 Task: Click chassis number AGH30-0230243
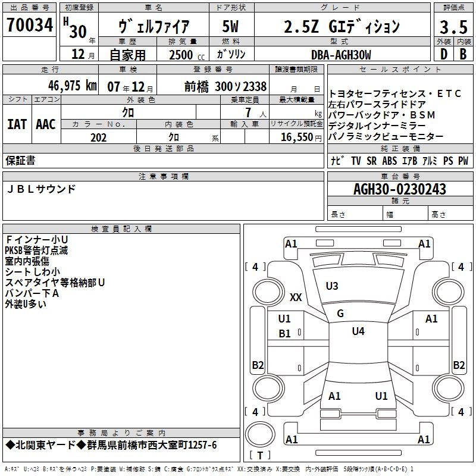tap(400, 189)
